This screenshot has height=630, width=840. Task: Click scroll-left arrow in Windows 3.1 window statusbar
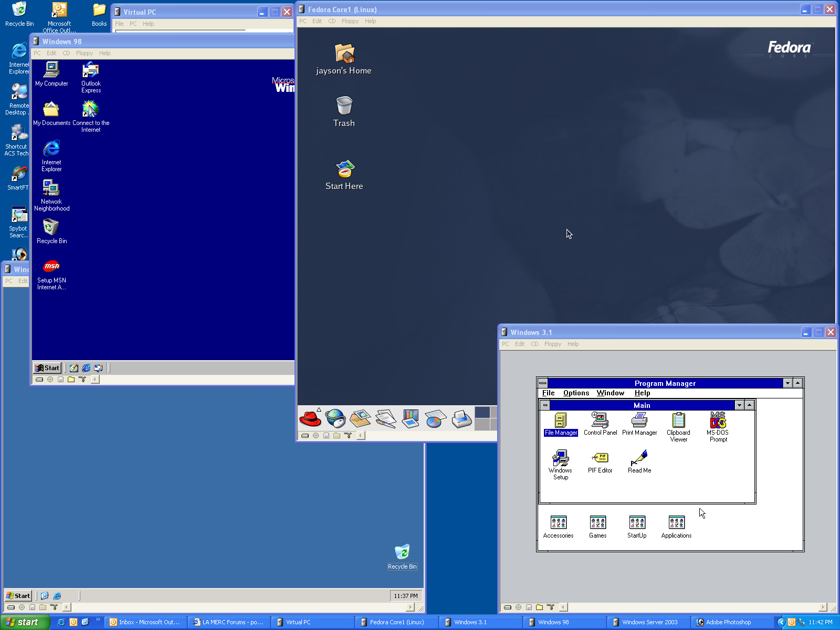[563, 607]
